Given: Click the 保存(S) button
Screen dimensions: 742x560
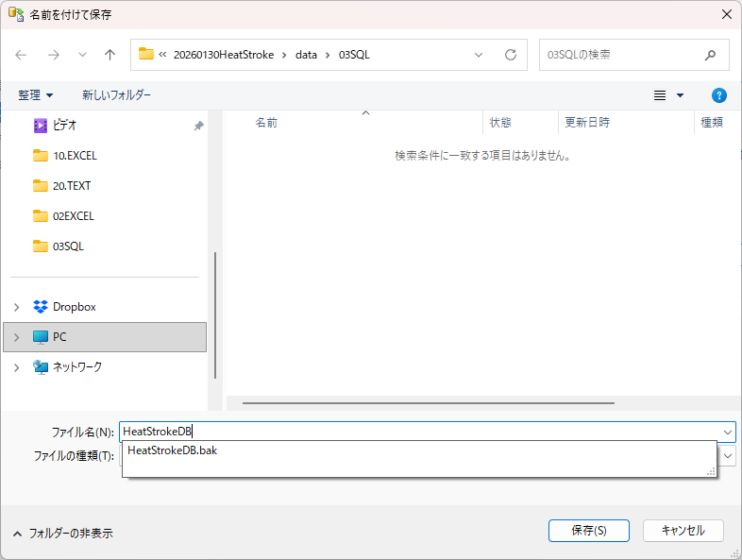Looking at the screenshot, I should [x=588, y=531].
